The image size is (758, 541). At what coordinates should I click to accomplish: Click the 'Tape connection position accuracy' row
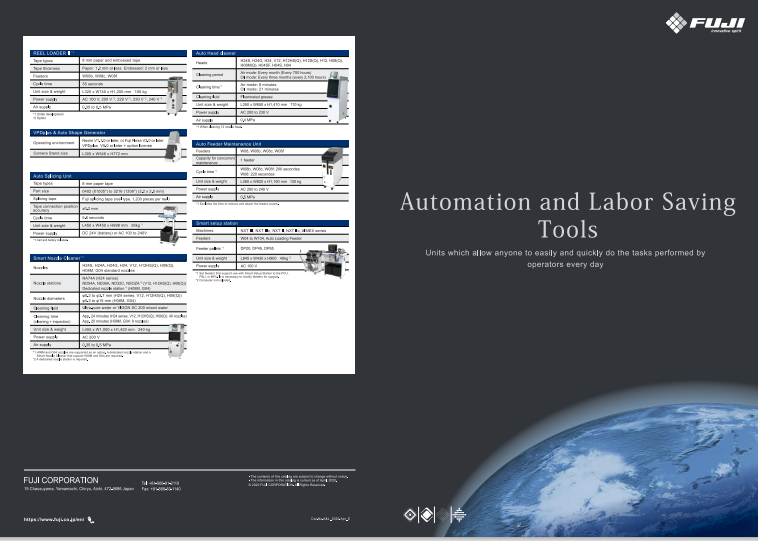(108, 208)
